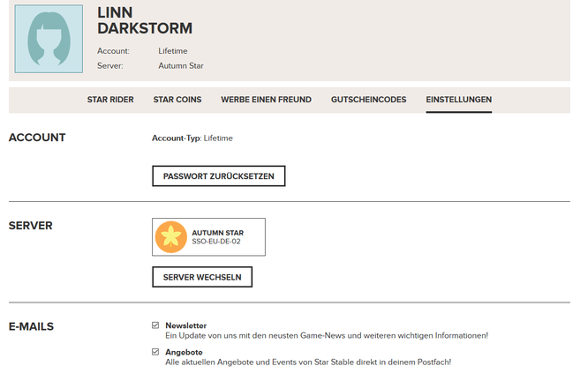The image size is (588, 381).
Task: Click the SERVER section heading
Action: (x=31, y=226)
